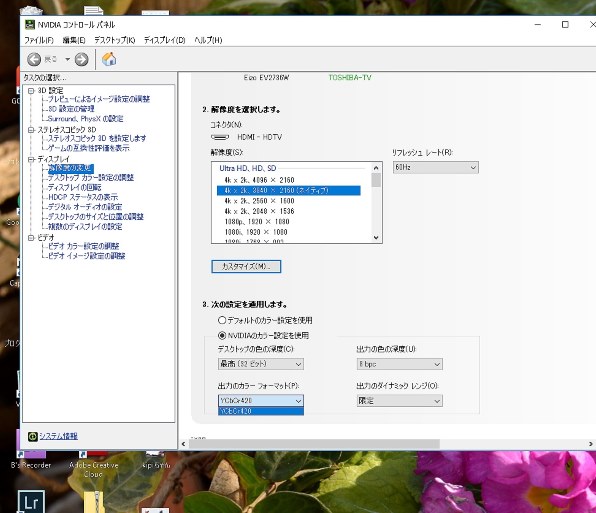This screenshot has height=513, width=596.
Task: Click the forward arrow navigation icon
Action: pyautogui.click(x=81, y=59)
